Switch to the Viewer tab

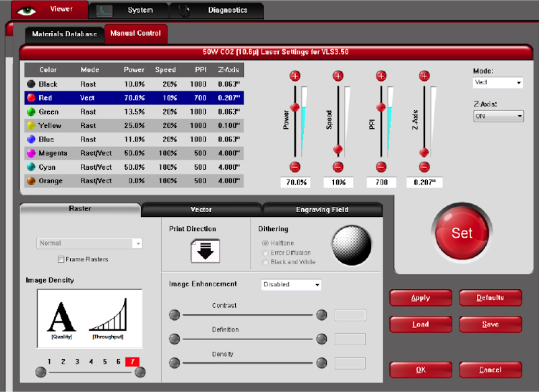point(50,9)
